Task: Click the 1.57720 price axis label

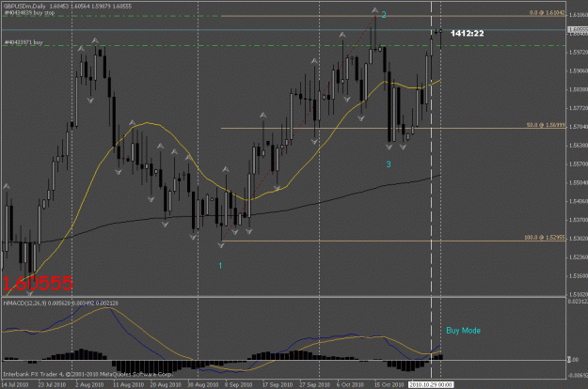Action: pos(579,108)
